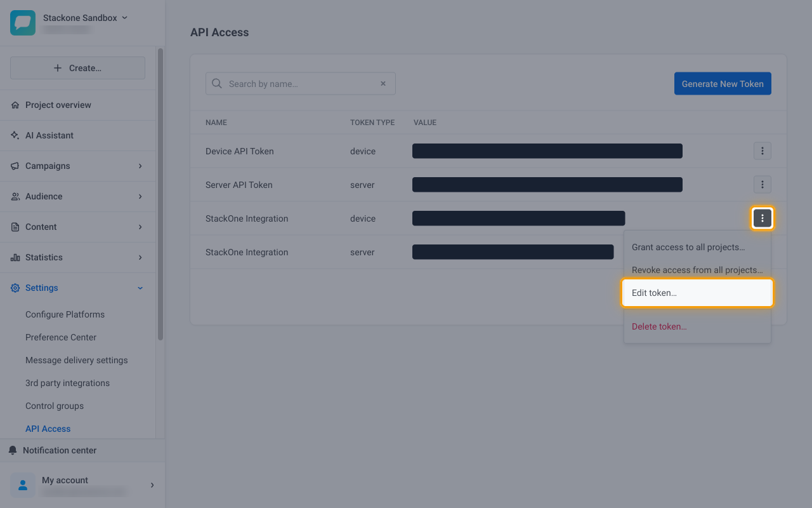The width and height of the screenshot is (812, 508).
Task: Click Generate New Token button
Action: (x=723, y=84)
